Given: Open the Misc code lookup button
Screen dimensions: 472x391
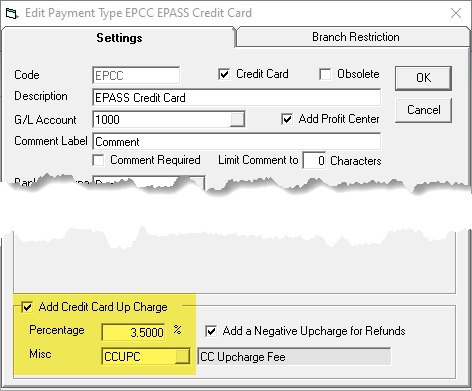Looking at the screenshot, I should tap(182, 356).
